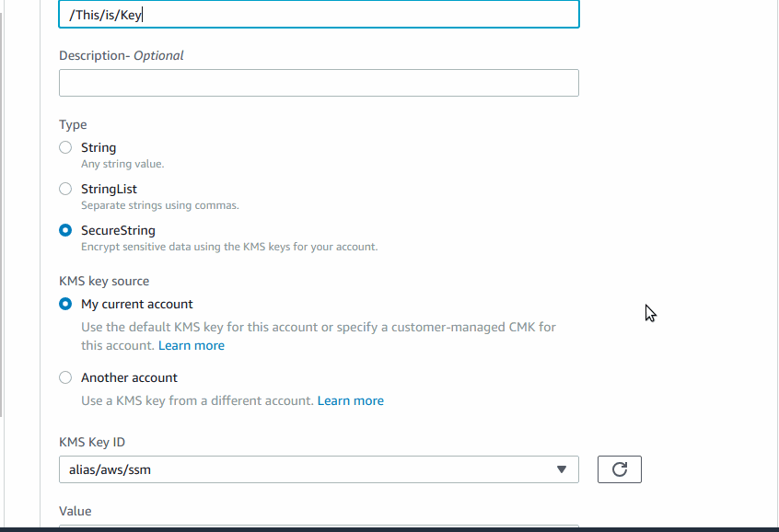This screenshot has height=532, width=779.
Task: Click the 'Description- Optional' label
Action: (122, 55)
